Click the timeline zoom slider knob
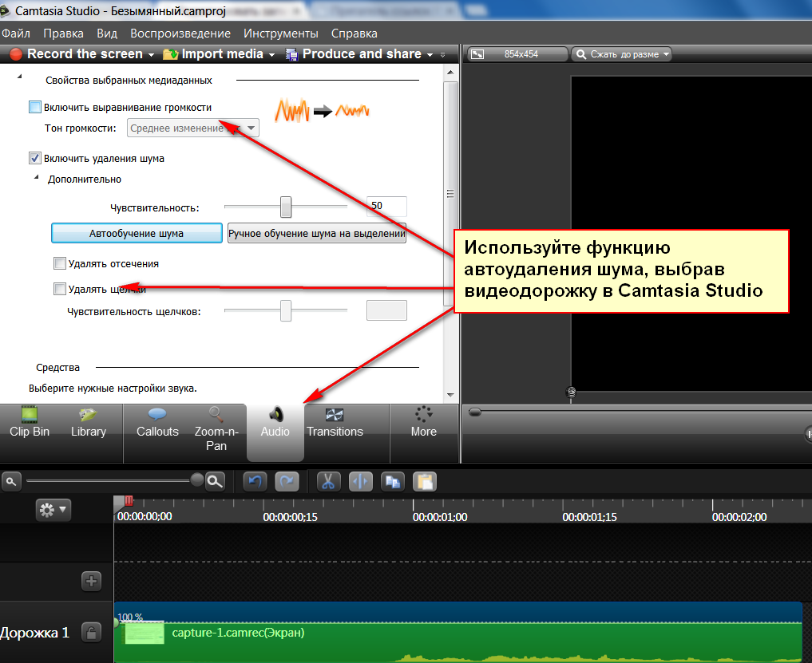This screenshot has width=812, height=663. coord(196,479)
